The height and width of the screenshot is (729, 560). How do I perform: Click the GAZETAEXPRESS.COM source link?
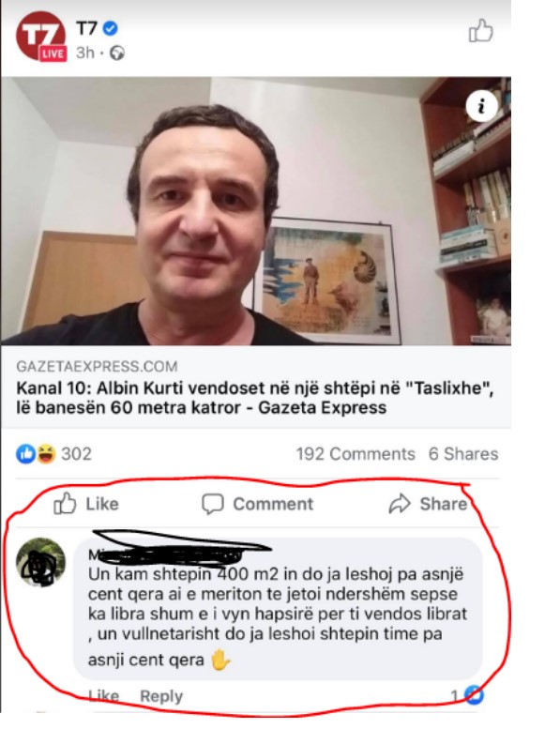97,366
